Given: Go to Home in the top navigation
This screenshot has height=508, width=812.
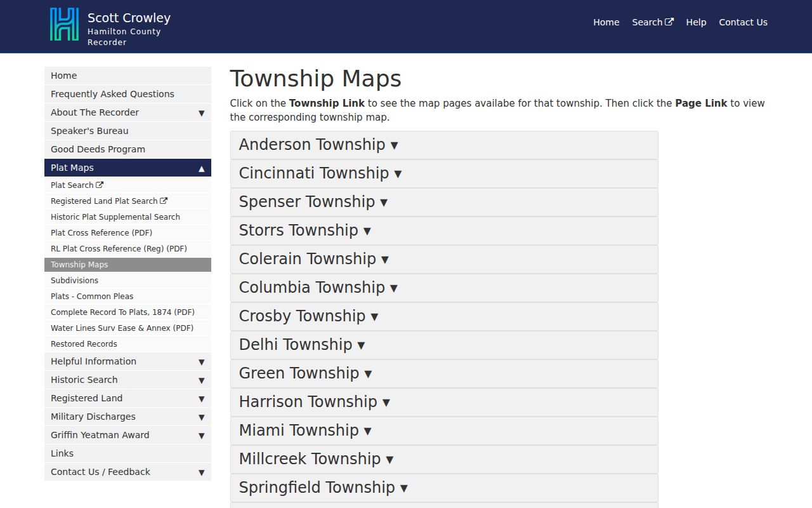Looking at the screenshot, I should click(x=606, y=22).
